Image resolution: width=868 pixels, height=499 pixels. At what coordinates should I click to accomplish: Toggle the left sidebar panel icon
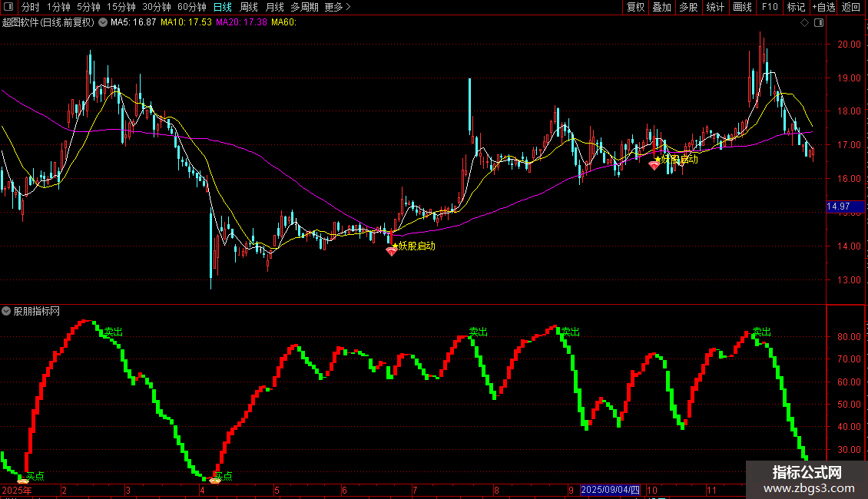(8, 7)
